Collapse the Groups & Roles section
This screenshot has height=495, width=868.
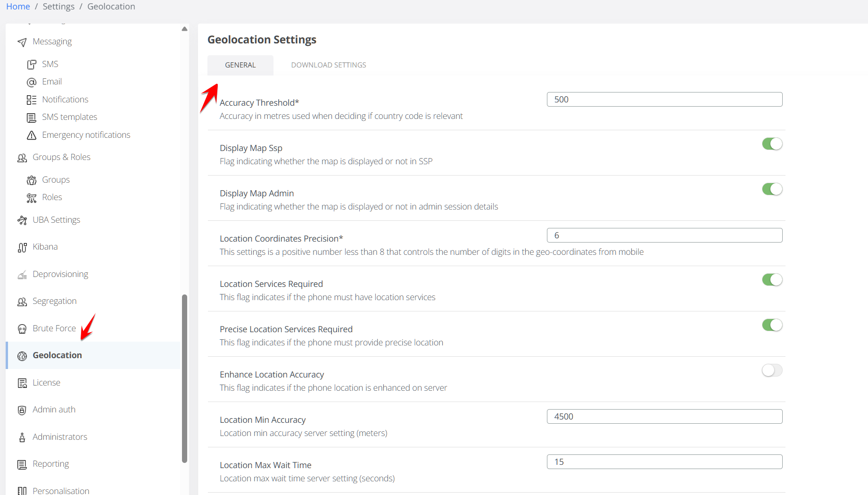(x=61, y=157)
